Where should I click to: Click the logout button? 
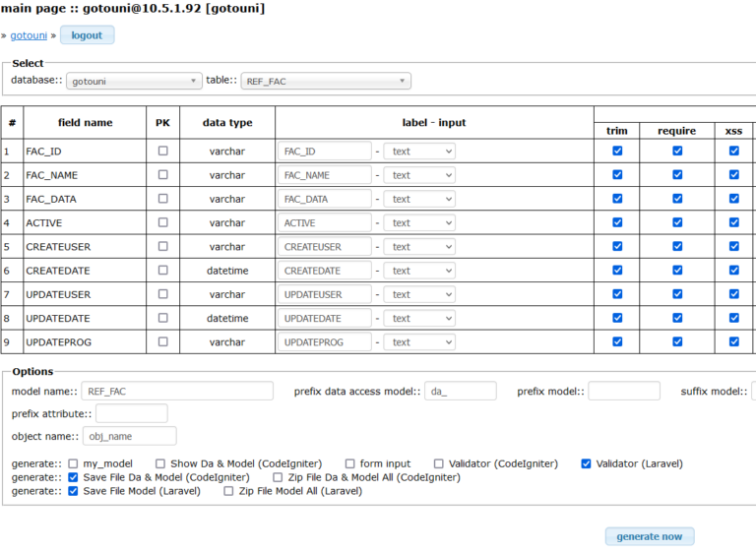point(87,35)
